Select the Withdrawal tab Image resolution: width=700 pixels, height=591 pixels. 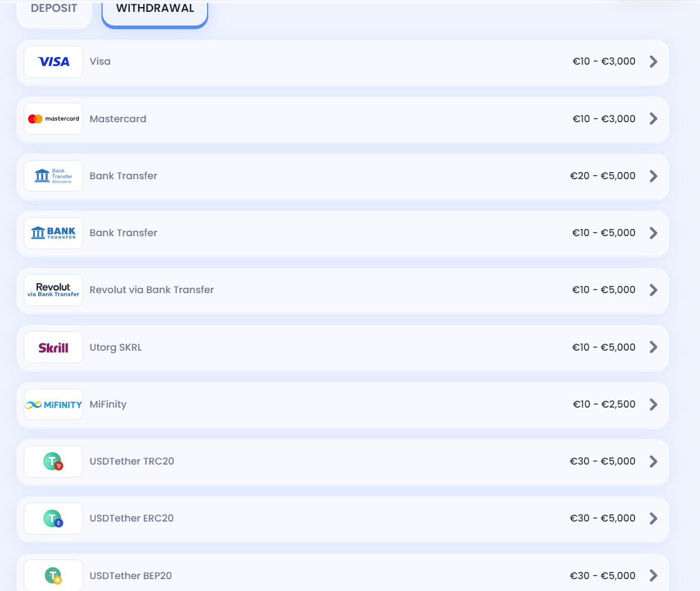pyautogui.click(x=155, y=9)
